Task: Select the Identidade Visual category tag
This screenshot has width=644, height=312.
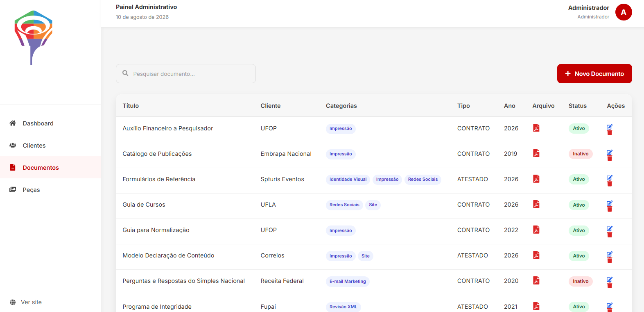Action: (x=348, y=180)
